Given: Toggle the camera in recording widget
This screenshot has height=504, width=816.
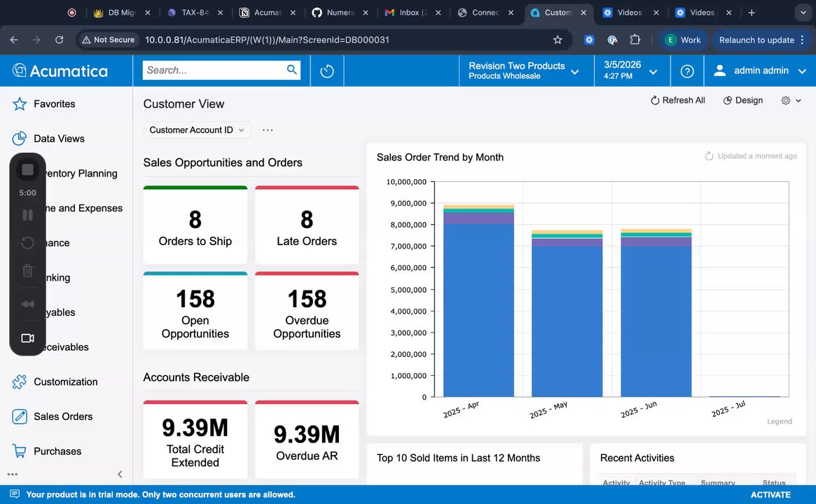Looking at the screenshot, I should point(27,338).
